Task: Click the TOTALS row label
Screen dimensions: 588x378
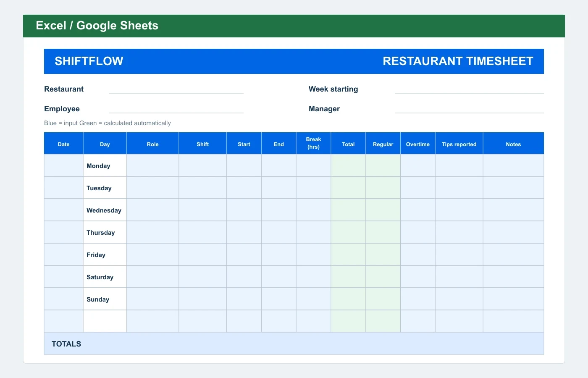Action: (x=66, y=344)
